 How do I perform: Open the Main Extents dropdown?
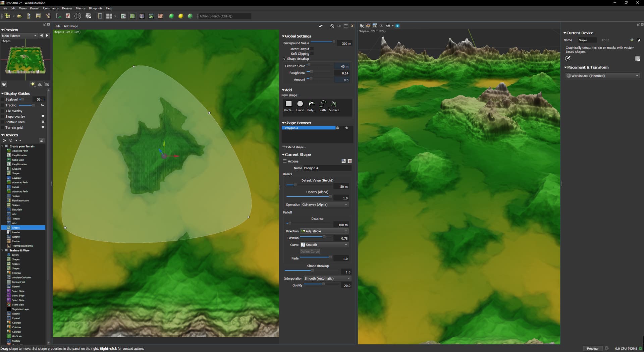click(19, 36)
